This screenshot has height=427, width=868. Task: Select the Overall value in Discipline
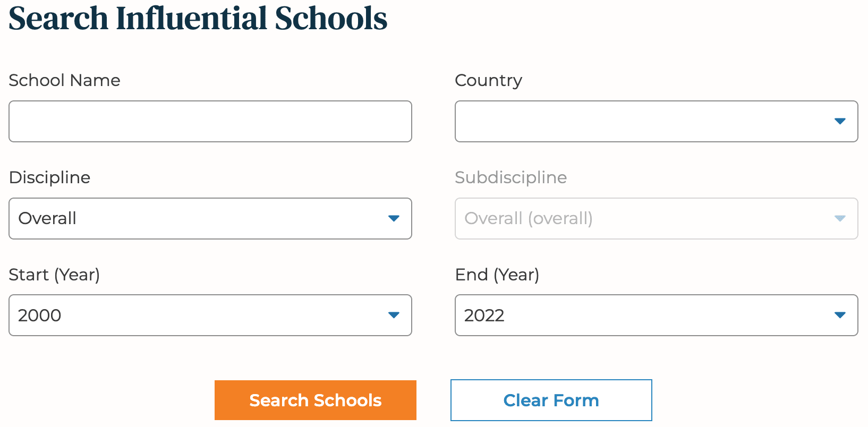pyautogui.click(x=47, y=218)
